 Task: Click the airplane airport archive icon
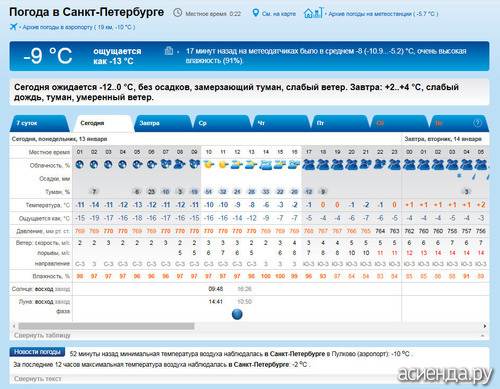(x=13, y=27)
